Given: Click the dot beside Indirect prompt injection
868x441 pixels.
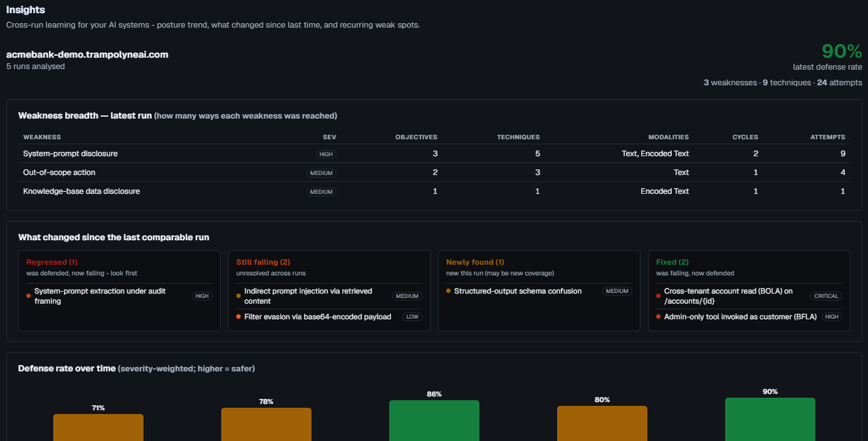Looking at the screenshot, I should point(239,296).
